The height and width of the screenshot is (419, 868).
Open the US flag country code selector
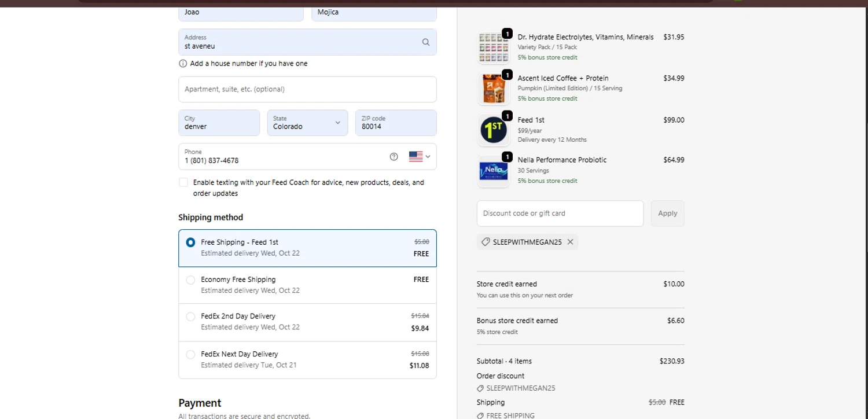[420, 156]
